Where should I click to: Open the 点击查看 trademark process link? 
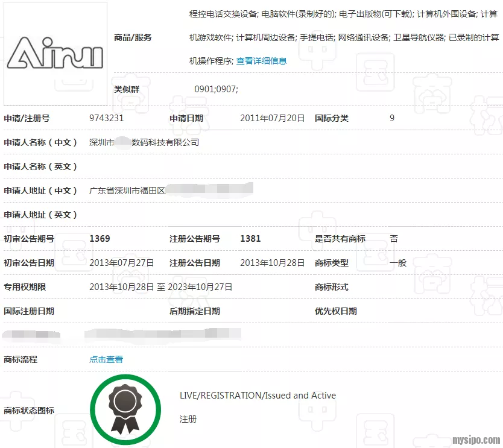pos(106,359)
